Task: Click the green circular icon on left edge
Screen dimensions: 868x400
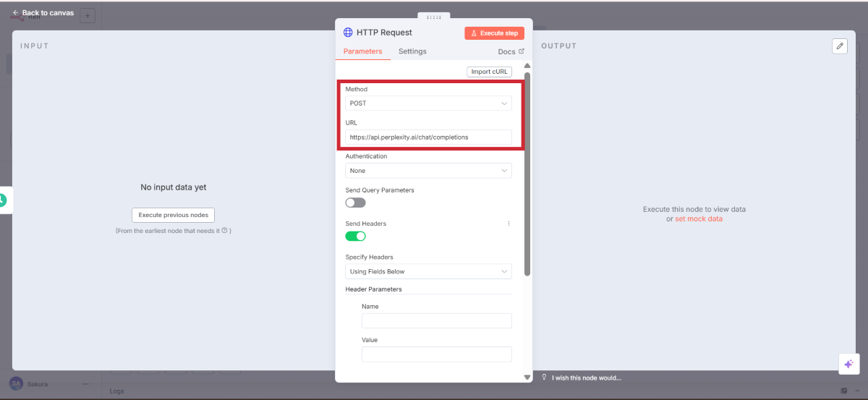Action: (2, 200)
